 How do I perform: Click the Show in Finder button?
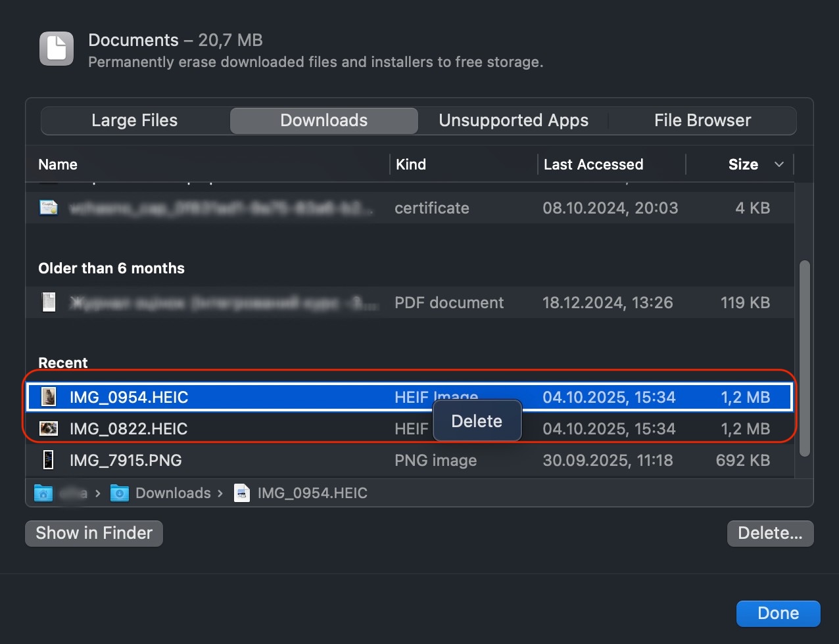[93, 533]
